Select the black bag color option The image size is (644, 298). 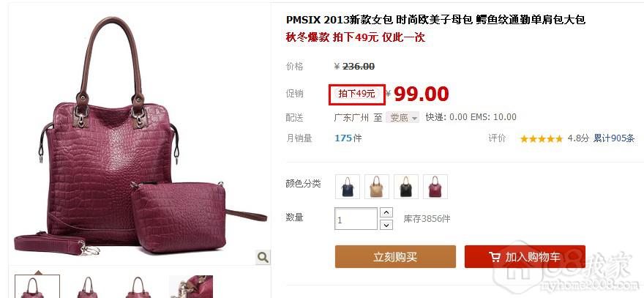click(405, 187)
